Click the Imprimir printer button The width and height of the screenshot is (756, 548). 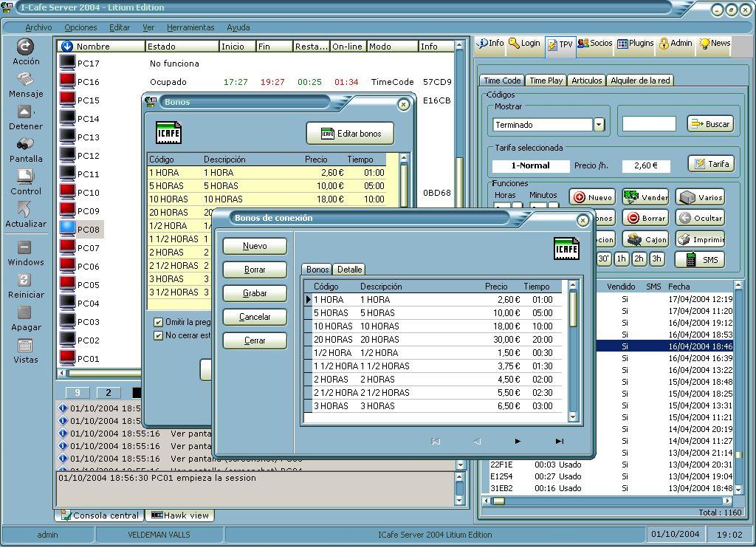coord(700,239)
